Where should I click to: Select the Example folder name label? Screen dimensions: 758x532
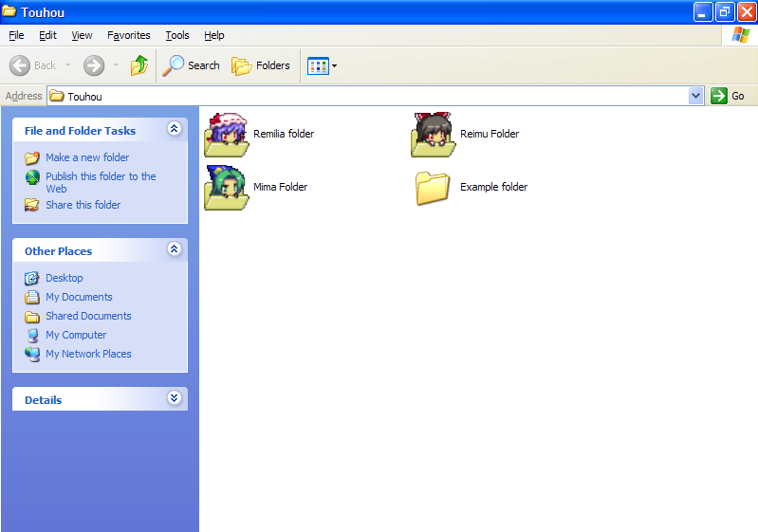coord(493,187)
